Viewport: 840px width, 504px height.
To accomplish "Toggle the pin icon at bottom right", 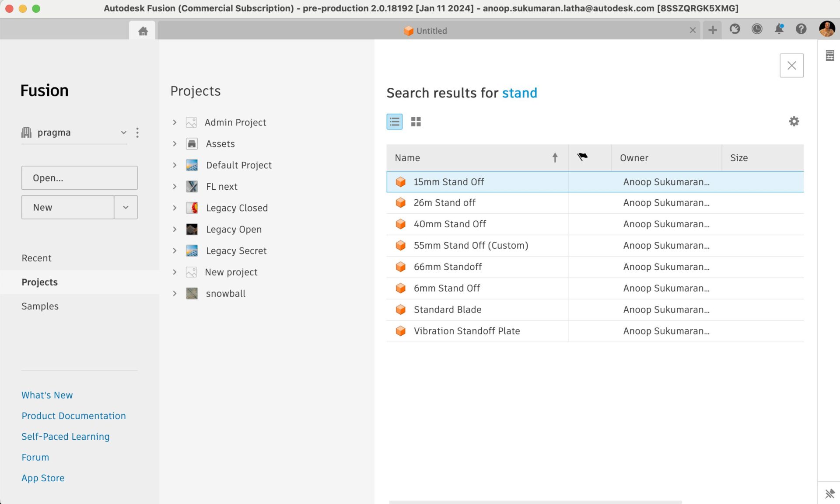I will click(x=829, y=494).
